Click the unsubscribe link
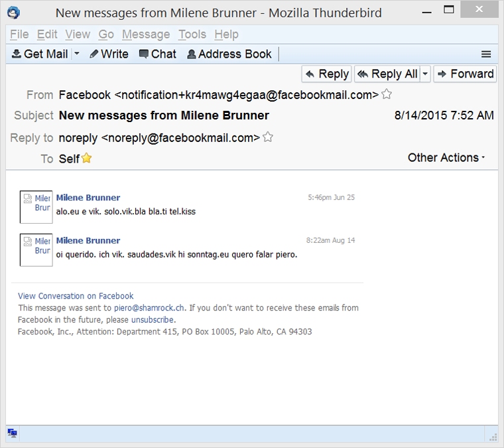Image resolution: width=504 pixels, height=448 pixels. coord(153,319)
